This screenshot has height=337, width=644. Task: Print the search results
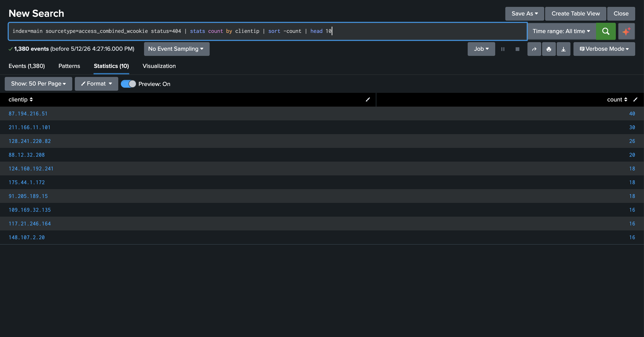(549, 49)
